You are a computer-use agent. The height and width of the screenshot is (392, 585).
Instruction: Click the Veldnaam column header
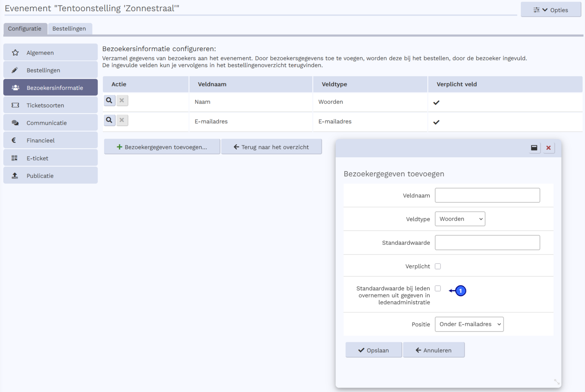coord(251,84)
